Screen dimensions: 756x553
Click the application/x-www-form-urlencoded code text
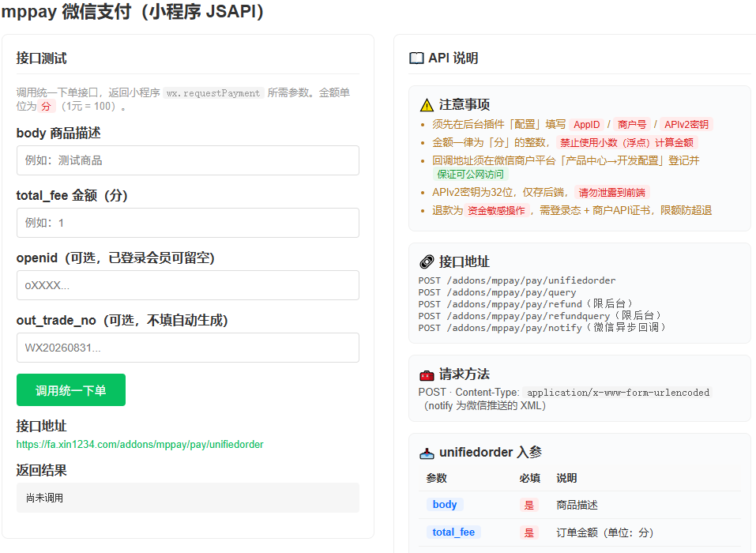(618, 393)
